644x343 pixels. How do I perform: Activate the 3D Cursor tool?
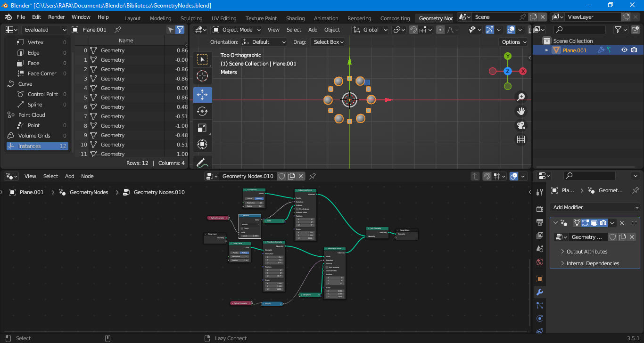[202, 76]
